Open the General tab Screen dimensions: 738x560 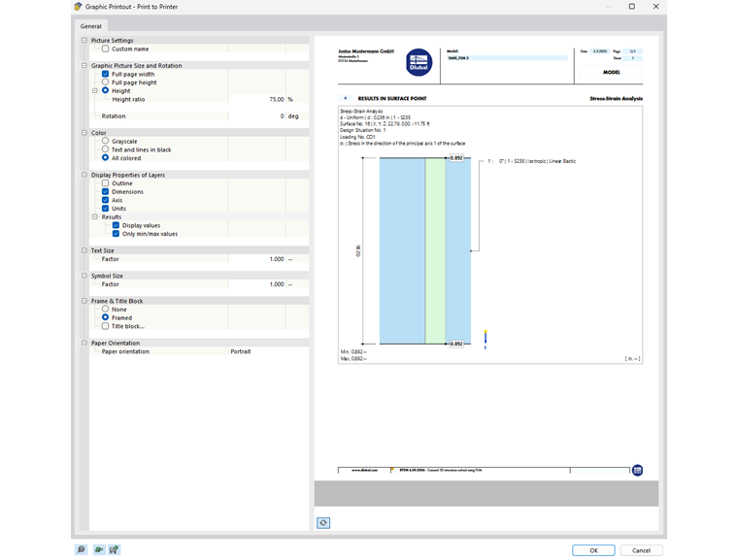(91, 26)
